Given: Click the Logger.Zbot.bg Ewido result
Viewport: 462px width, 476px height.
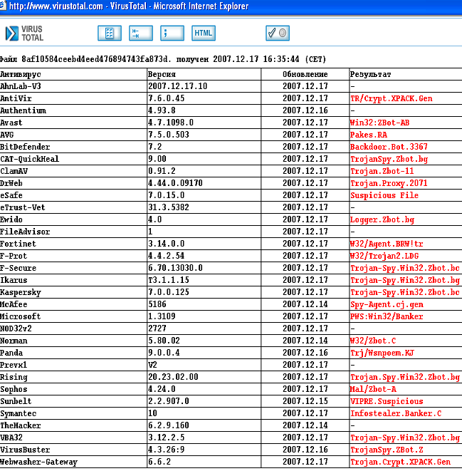Looking at the screenshot, I should tap(382, 219).
